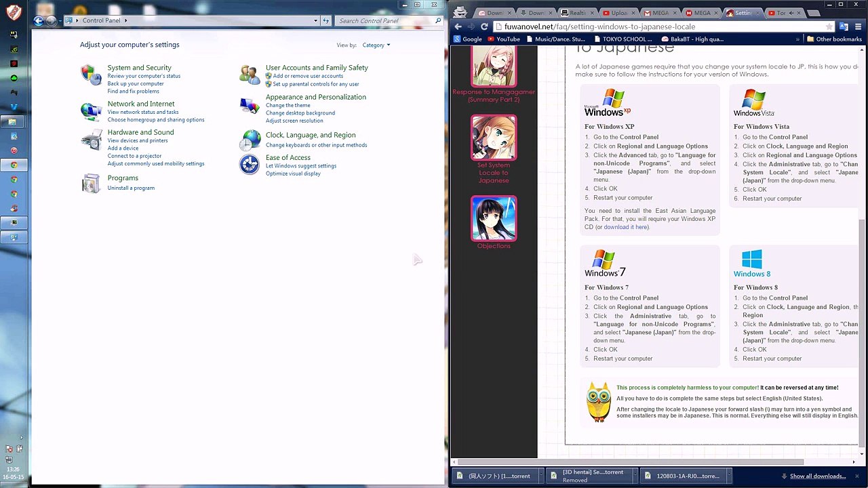
Task: Click the Translate icon in Chrome's address bar
Action: coord(844,26)
